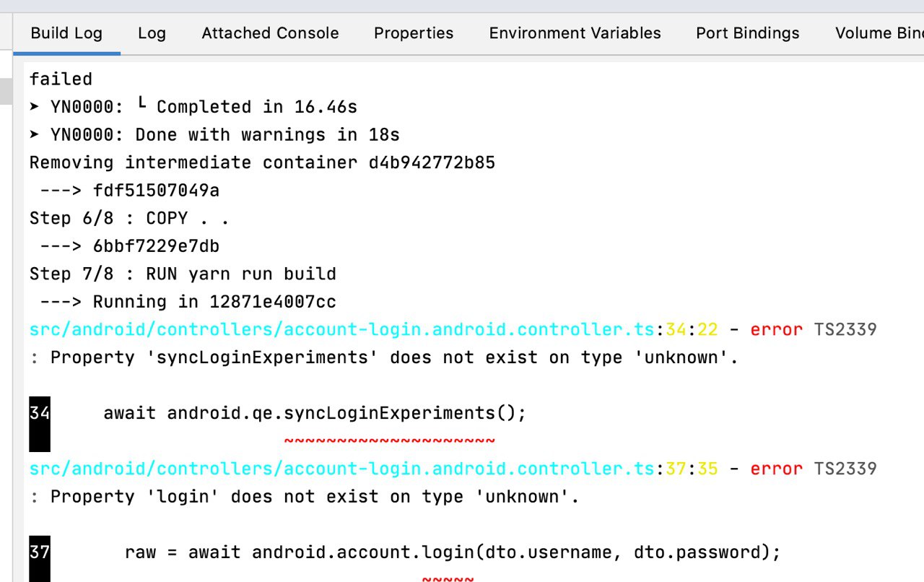Select the Attached Console tab
This screenshot has width=924, height=582.
click(x=270, y=33)
